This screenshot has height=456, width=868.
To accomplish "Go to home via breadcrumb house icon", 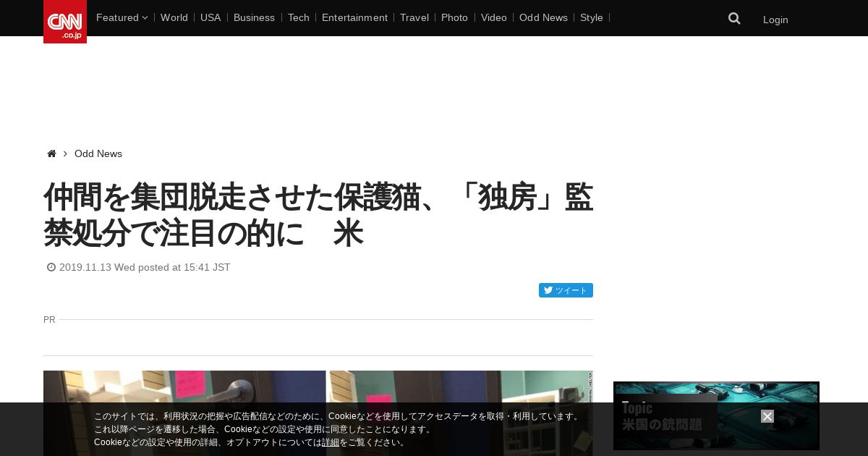I will pos(51,153).
